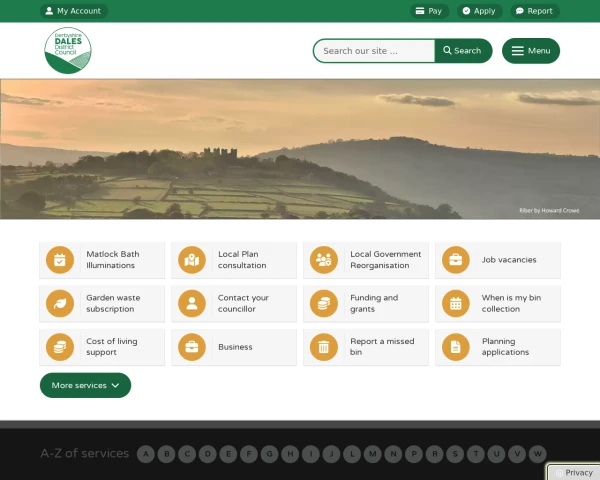This screenshot has width=600, height=480.
Task: Open the Matlock Bath Illuminations calendar icon tile
Action: tap(102, 260)
